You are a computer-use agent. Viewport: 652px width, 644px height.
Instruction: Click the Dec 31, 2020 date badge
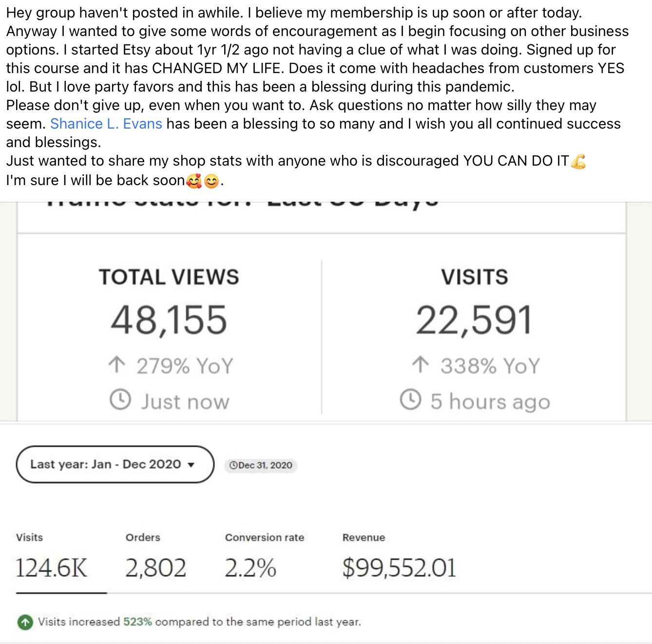(x=261, y=465)
